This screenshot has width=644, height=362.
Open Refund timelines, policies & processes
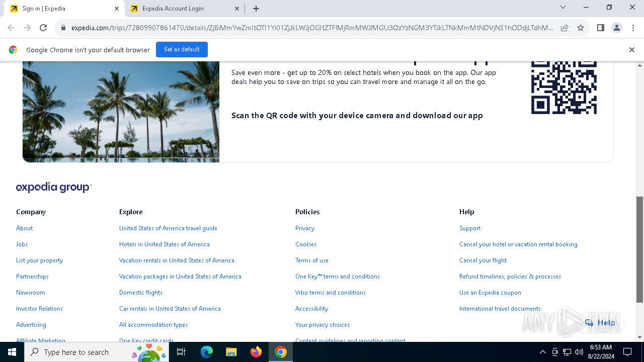click(x=510, y=277)
